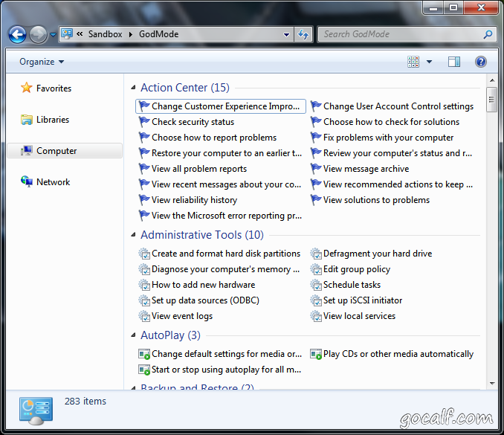Select GodMode in the address breadcrumb
The height and width of the screenshot is (435, 504).
(x=158, y=34)
